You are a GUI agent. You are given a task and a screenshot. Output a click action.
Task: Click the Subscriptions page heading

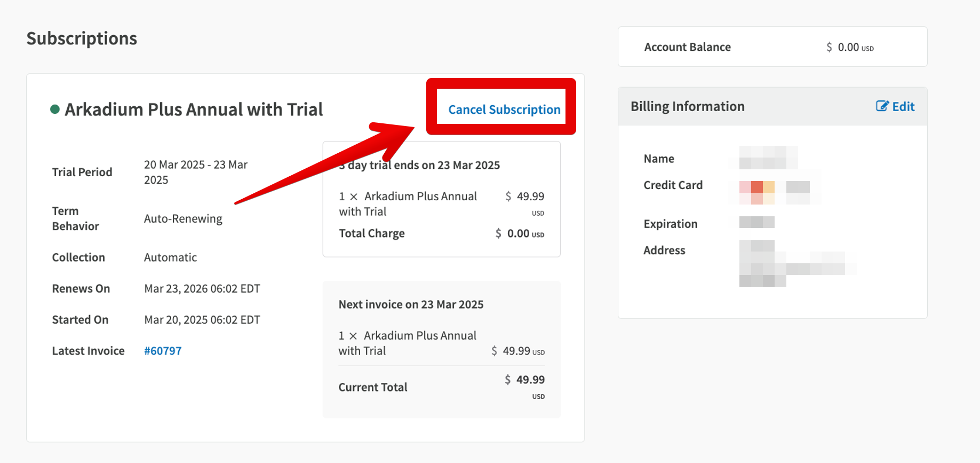(82, 38)
